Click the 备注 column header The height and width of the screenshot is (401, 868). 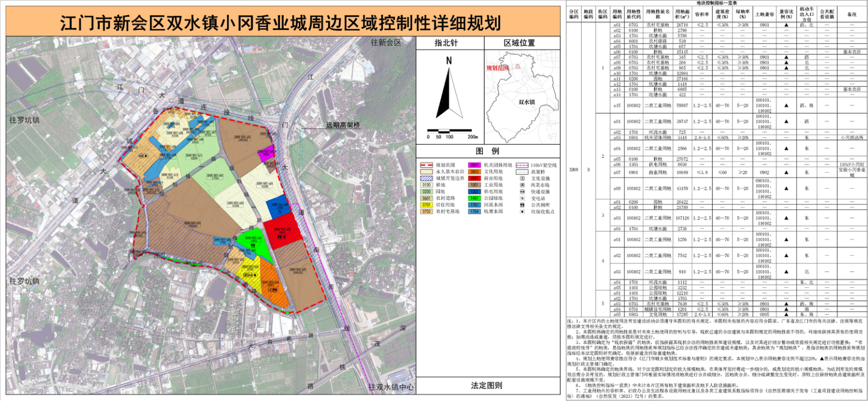click(852, 14)
